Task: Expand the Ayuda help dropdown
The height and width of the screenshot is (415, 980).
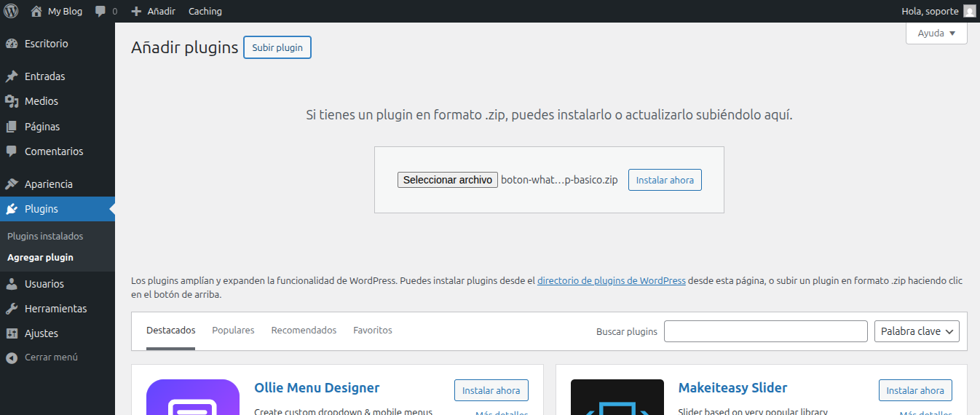Action: (936, 33)
